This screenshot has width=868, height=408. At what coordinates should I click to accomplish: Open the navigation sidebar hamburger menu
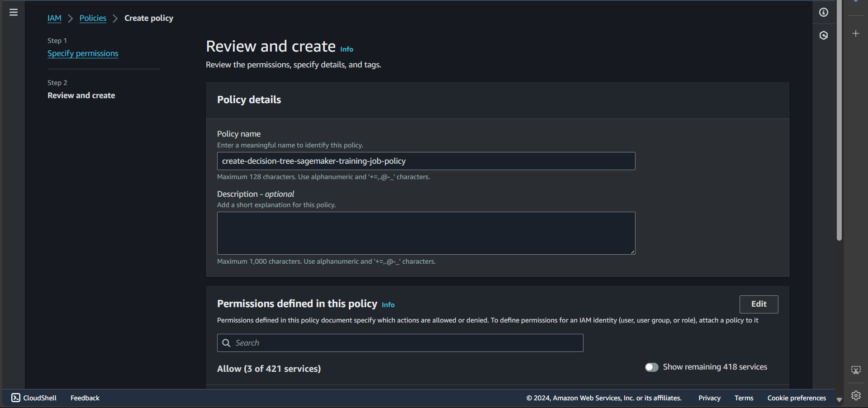(13, 12)
